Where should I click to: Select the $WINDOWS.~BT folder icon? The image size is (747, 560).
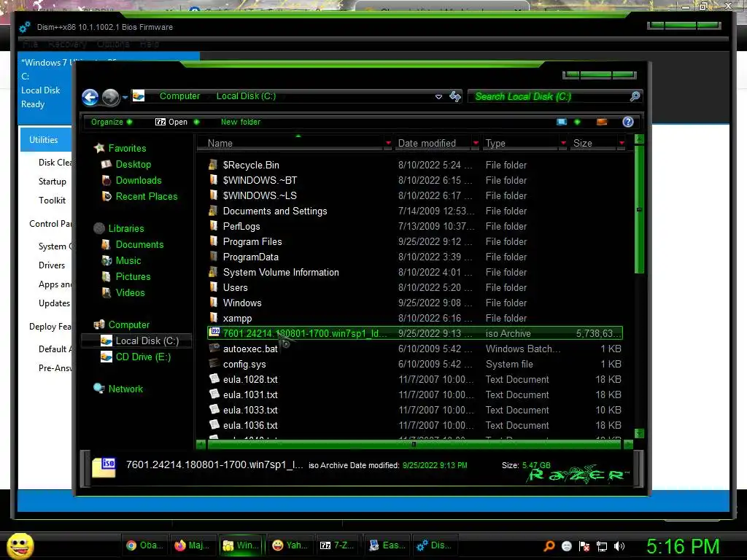[214, 181]
